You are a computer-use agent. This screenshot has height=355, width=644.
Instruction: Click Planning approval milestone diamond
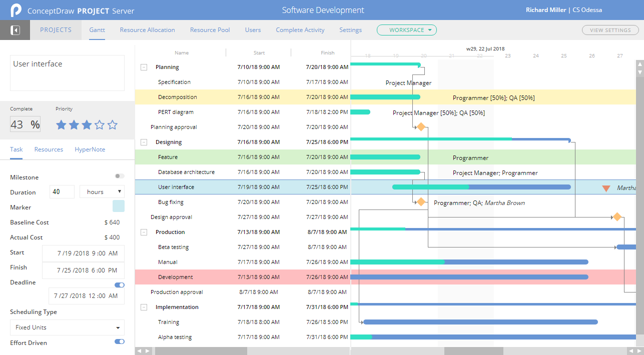(421, 127)
